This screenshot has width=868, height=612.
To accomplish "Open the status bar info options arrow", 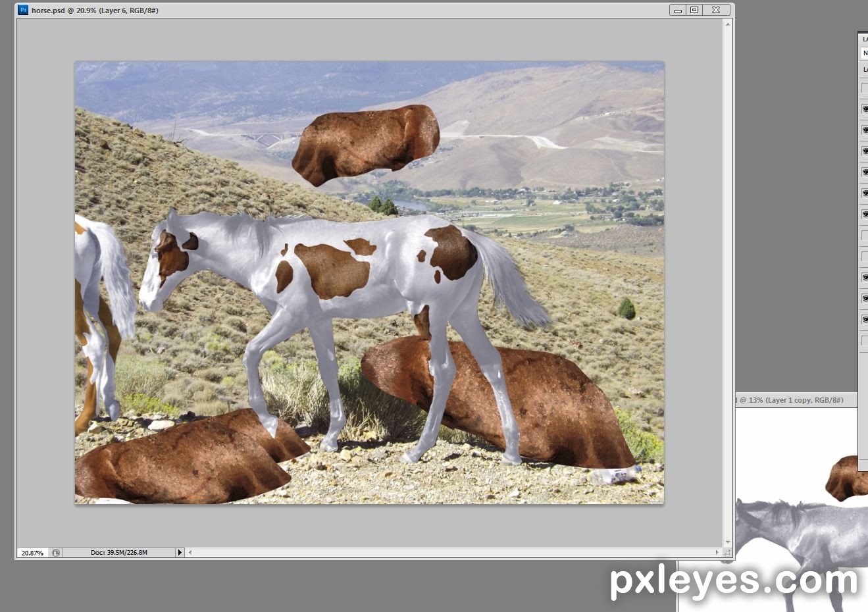I will 180,553.
